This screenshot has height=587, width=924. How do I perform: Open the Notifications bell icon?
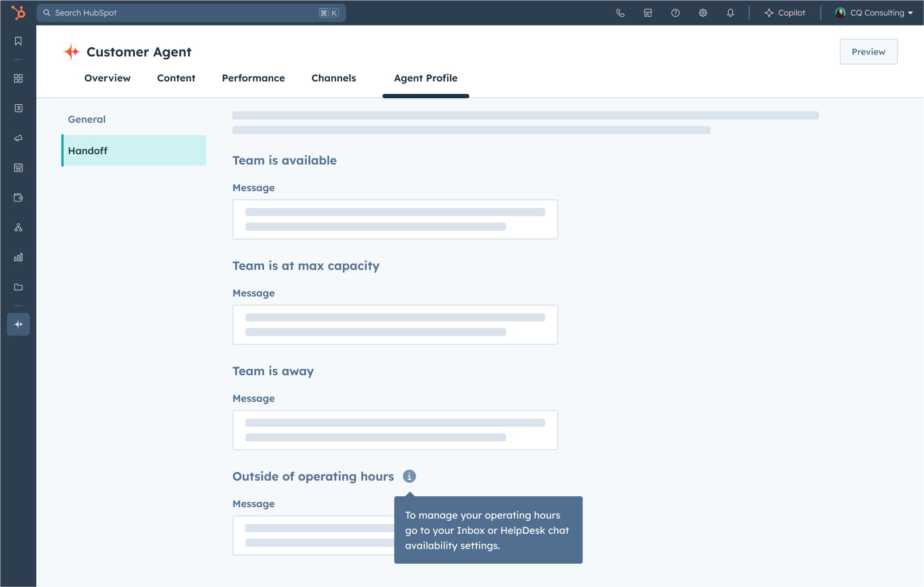coord(731,13)
